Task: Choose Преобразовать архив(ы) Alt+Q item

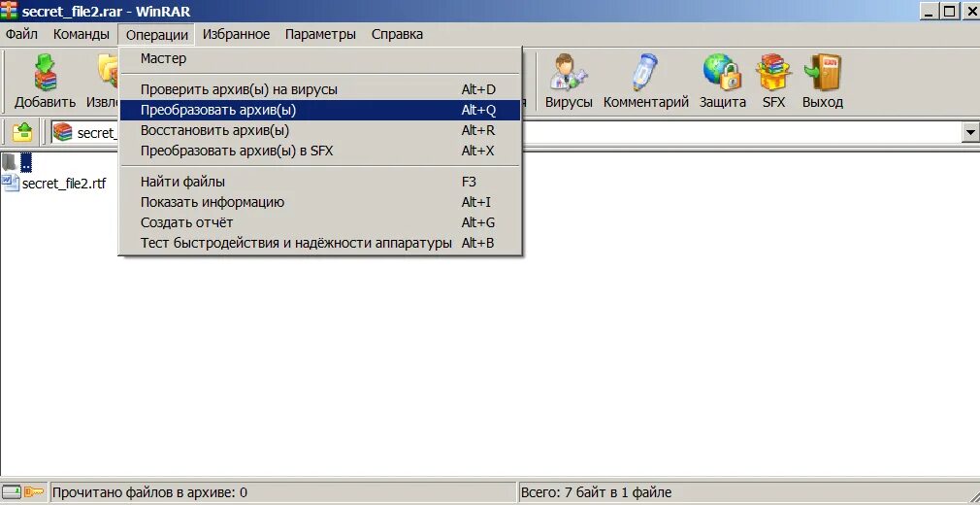Action: (320, 110)
